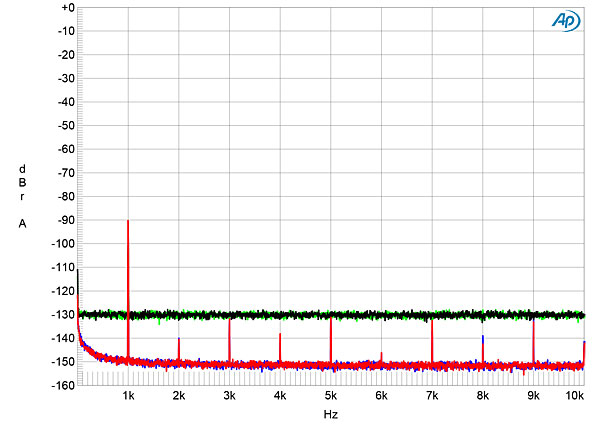Click the red spike at 4 kHz

pos(280,348)
